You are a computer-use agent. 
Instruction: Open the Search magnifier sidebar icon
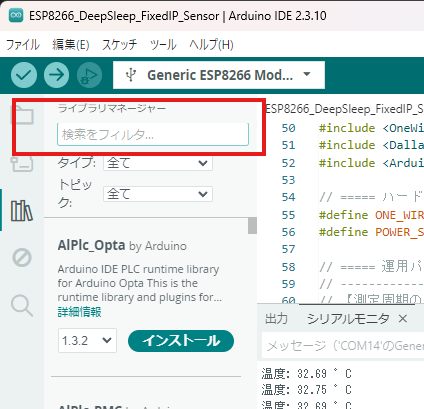22,305
